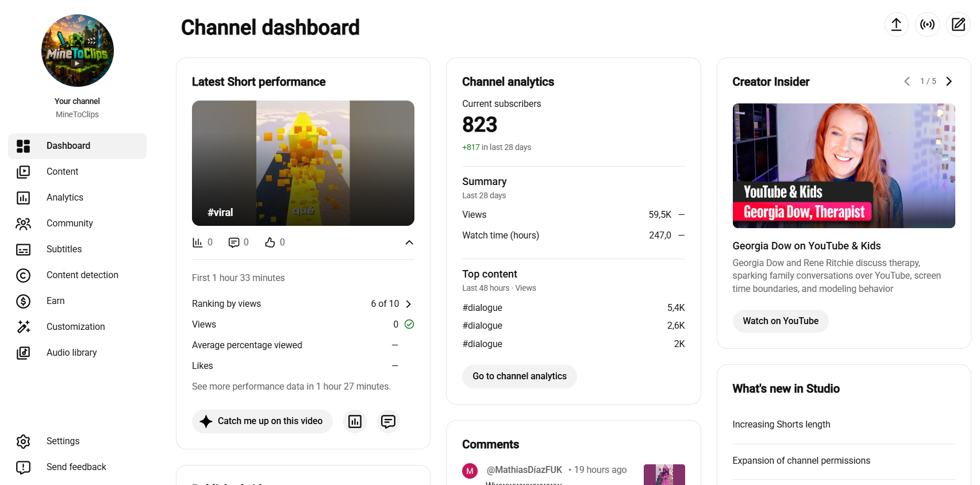Click the 1 / 5 Creator Insider page counter
This screenshot has width=980, height=485.
[928, 82]
